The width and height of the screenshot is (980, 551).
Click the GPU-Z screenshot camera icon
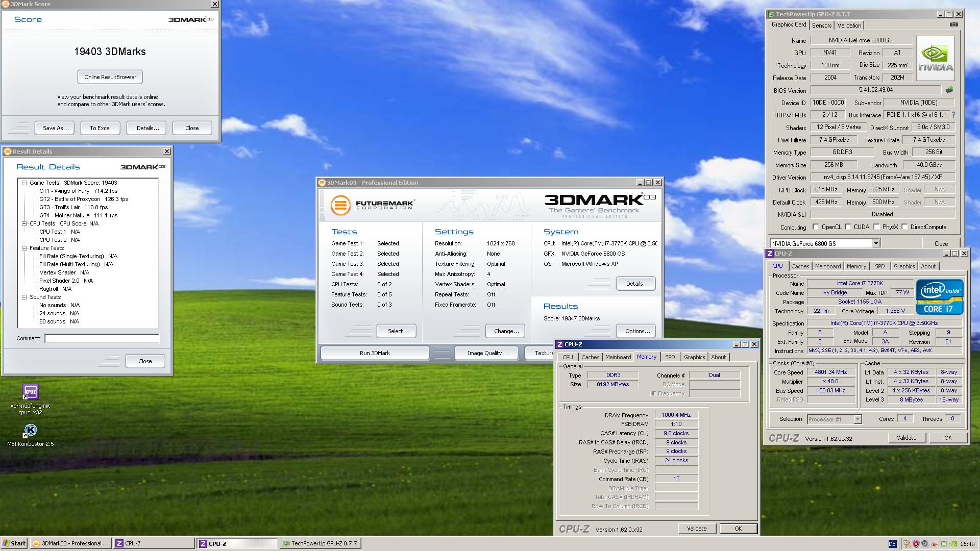pos(953,24)
